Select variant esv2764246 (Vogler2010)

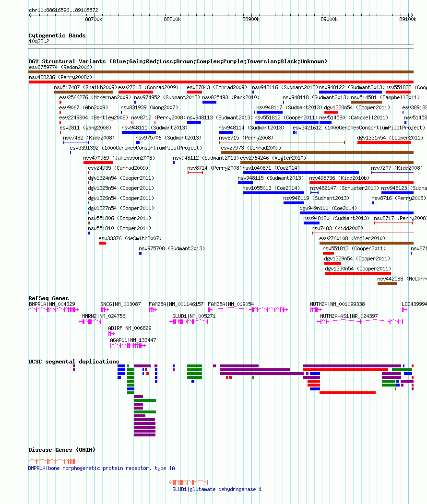273,158
